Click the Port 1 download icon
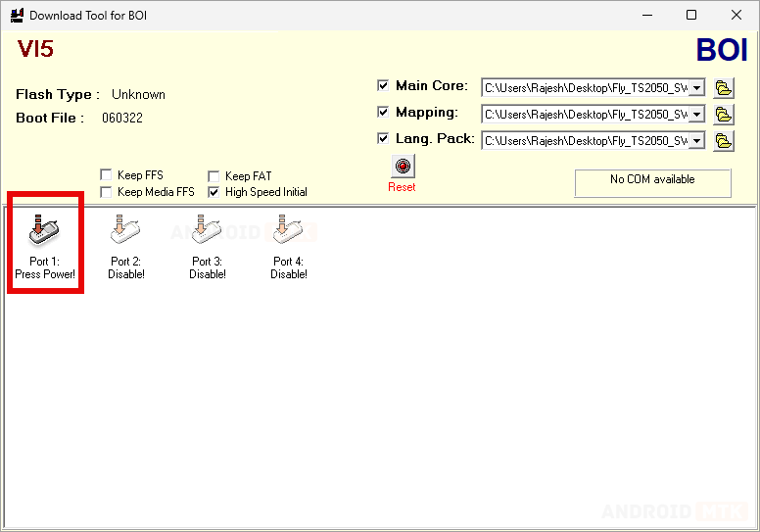 click(44, 232)
